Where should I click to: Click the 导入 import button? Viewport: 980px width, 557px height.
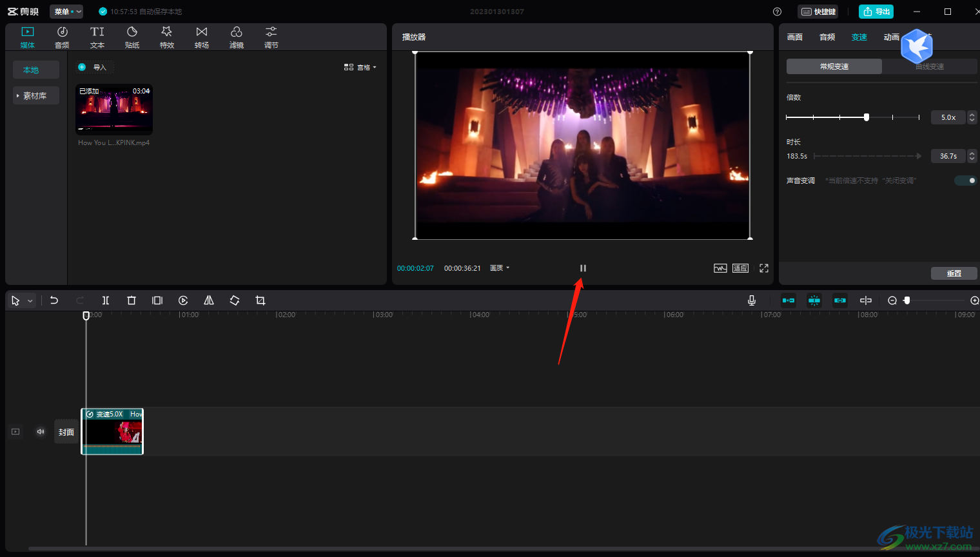(x=93, y=67)
